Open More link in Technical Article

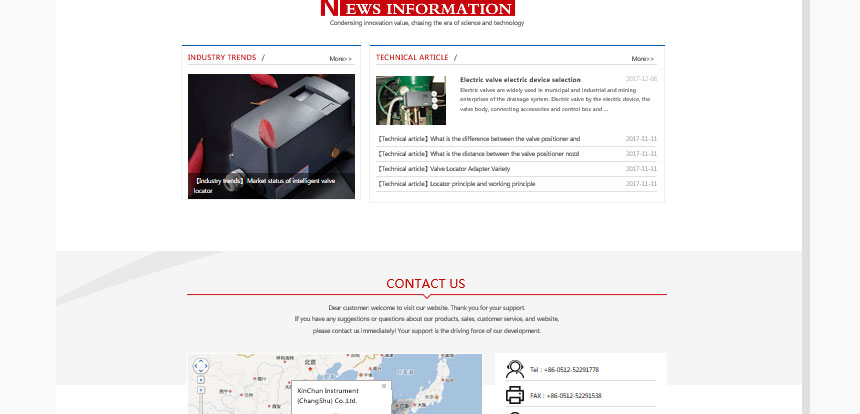[x=642, y=59]
